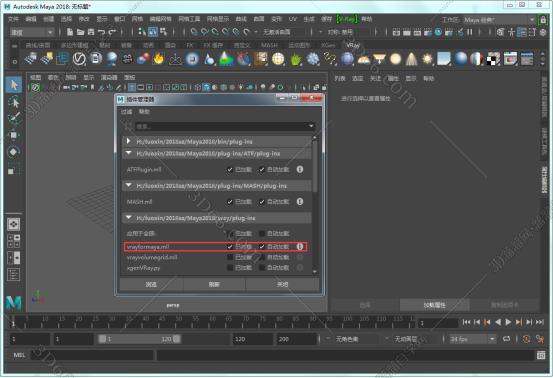Toggle Auto load checkbox for MASH.mll
Screen dimensions: 553x378
[262, 202]
